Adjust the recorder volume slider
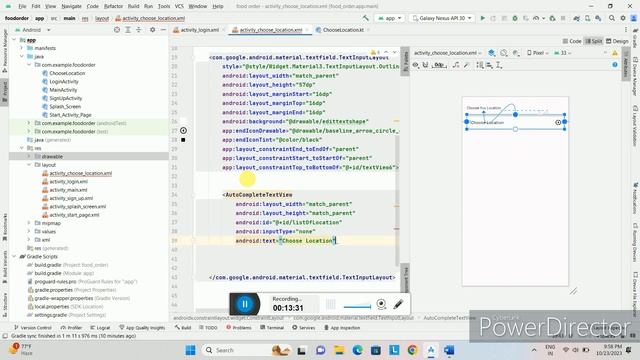 [x=357, y=307]
